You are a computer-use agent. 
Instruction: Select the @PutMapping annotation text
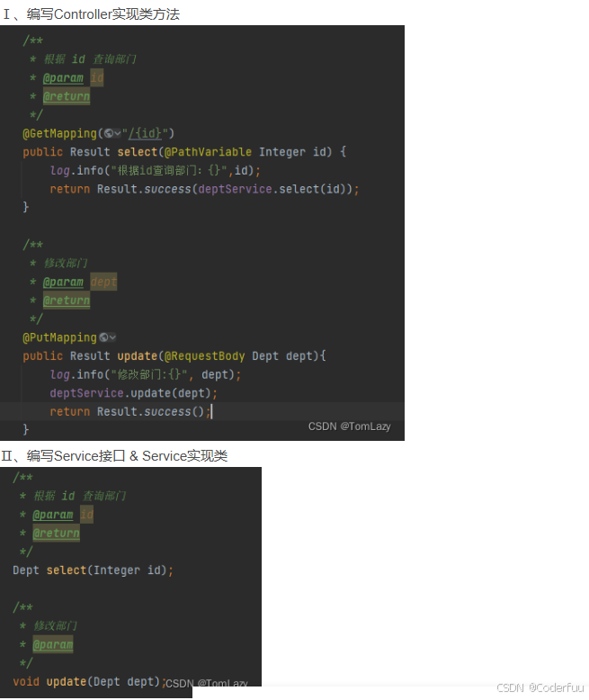59,337
